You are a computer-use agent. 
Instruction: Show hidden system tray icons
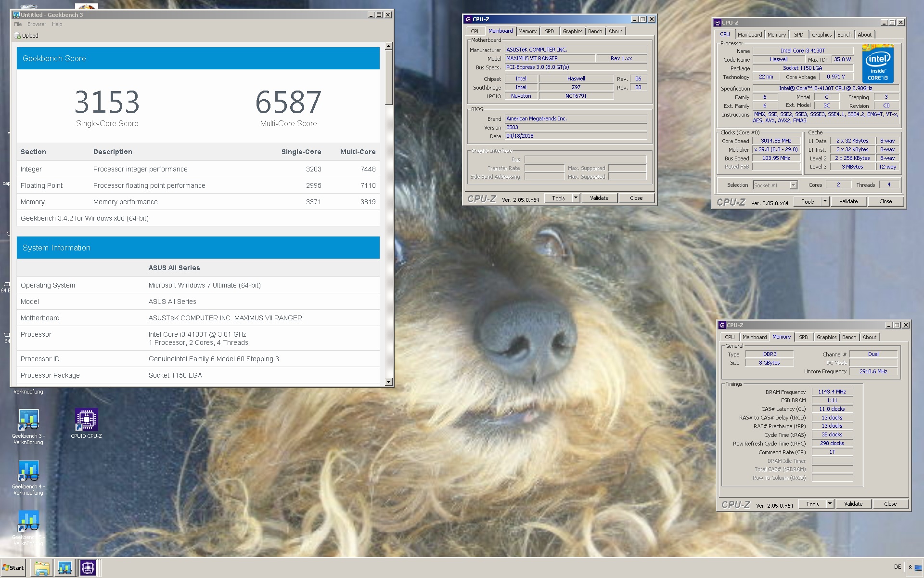point(910,567)
